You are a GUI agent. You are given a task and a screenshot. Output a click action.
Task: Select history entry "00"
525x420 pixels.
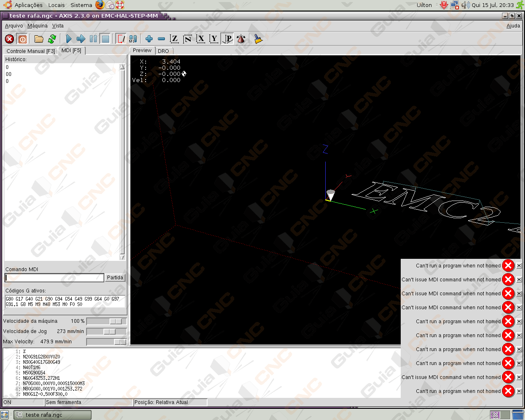pos(9,74)
